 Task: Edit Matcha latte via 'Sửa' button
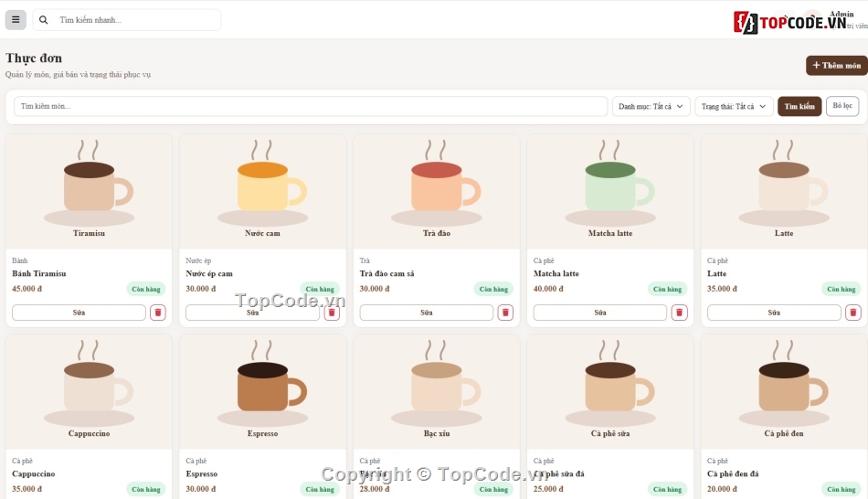[600, 313]
